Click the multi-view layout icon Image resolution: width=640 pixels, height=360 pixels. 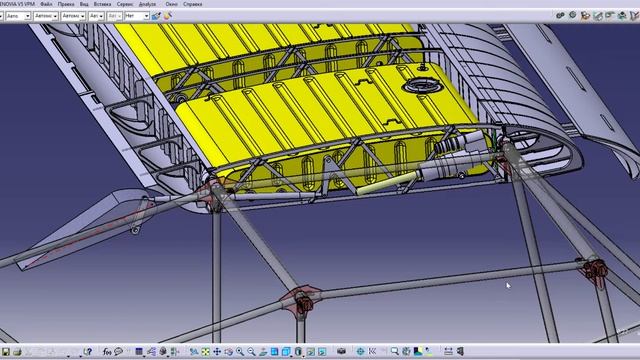tap(274, 351)
